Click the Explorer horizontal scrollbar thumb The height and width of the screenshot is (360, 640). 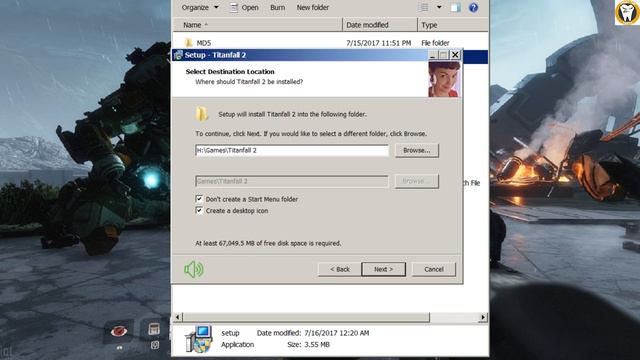tap(306, 317)
